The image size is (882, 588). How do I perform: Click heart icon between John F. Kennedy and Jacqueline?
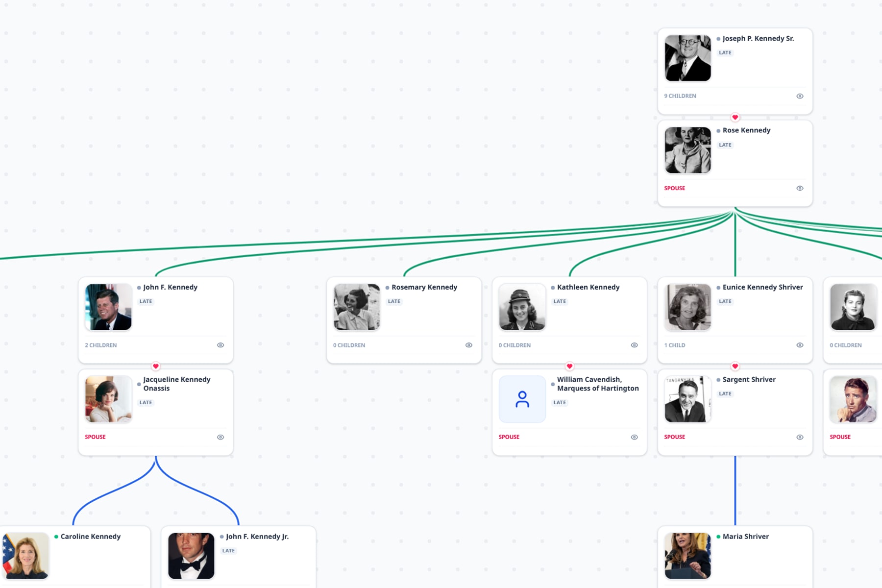(x=156, y=367)
